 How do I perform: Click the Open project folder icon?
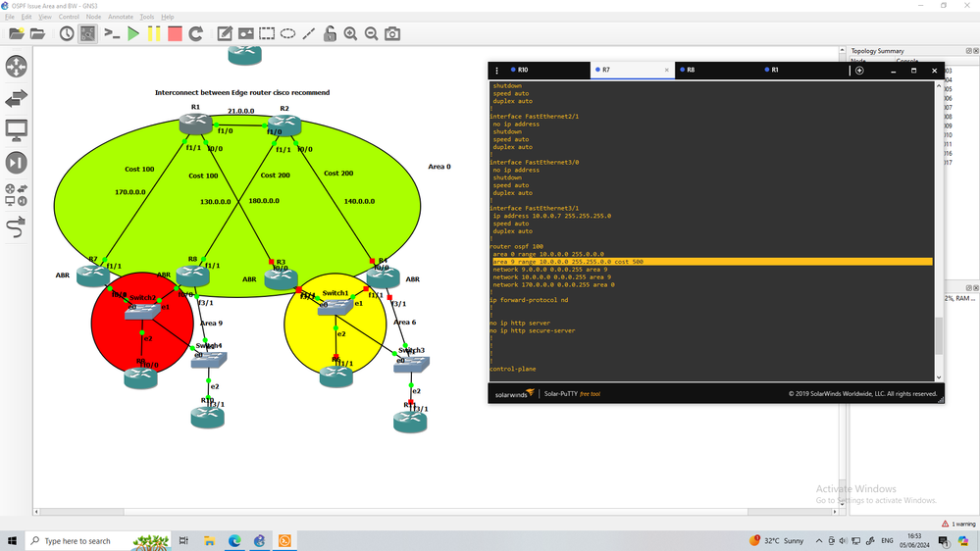pos(38,33)
